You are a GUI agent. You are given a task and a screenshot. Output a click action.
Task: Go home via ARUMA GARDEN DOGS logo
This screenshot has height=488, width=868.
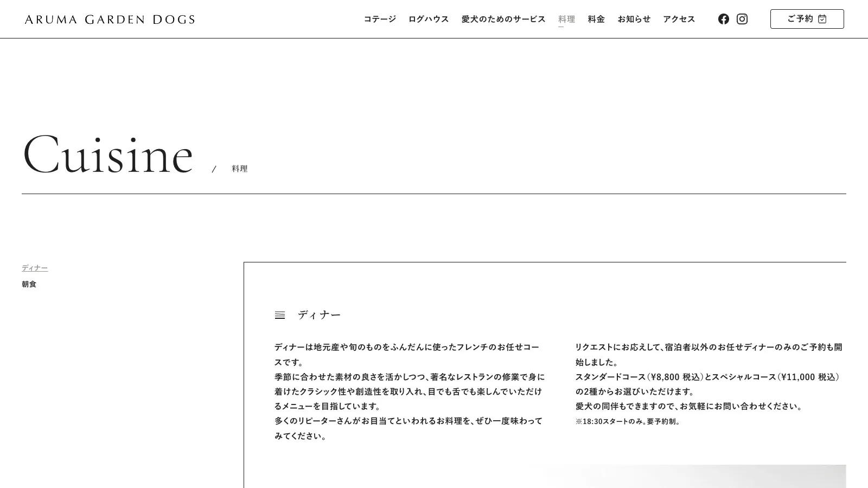[110, 20]
